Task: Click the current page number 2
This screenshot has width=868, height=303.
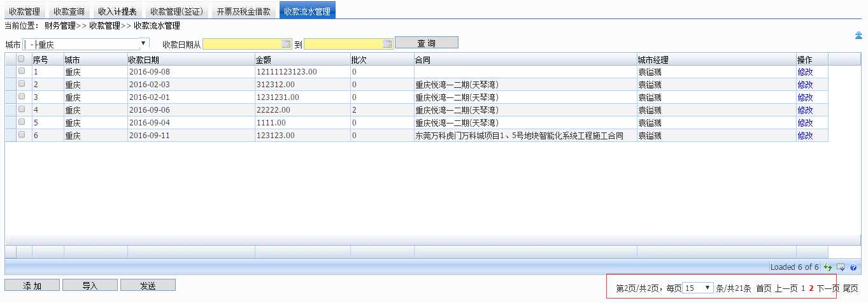Action: pos(811,288)
